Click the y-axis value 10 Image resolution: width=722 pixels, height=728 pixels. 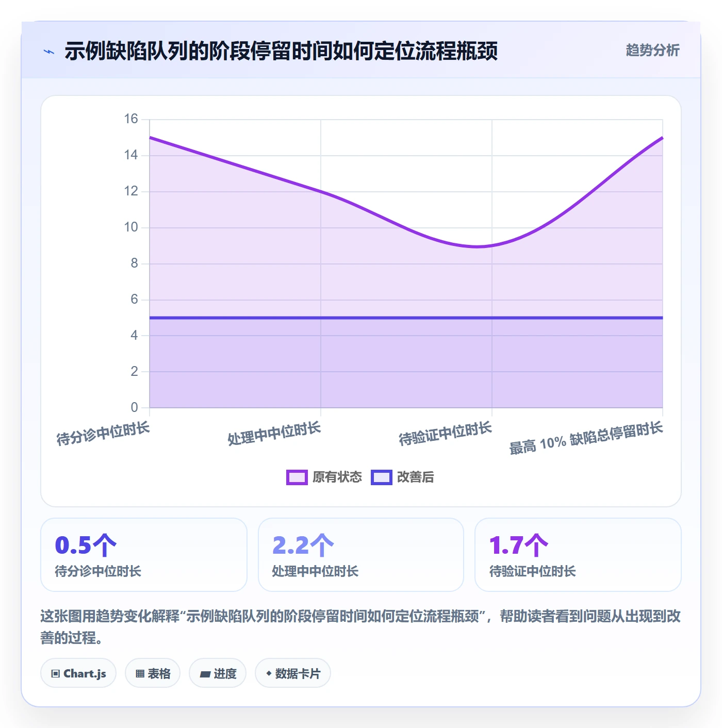click(131, 227)
